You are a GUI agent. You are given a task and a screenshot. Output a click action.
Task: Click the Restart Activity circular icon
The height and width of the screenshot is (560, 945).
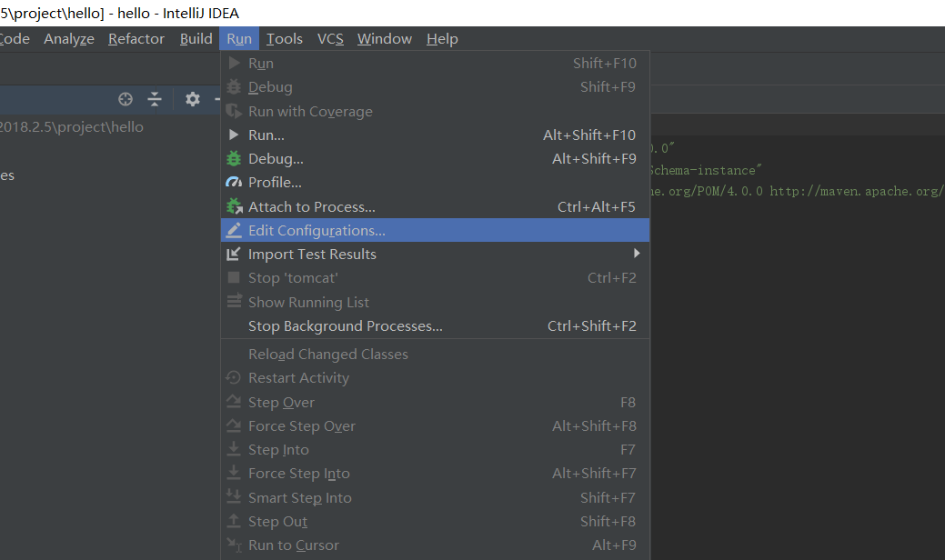[234, 377]
